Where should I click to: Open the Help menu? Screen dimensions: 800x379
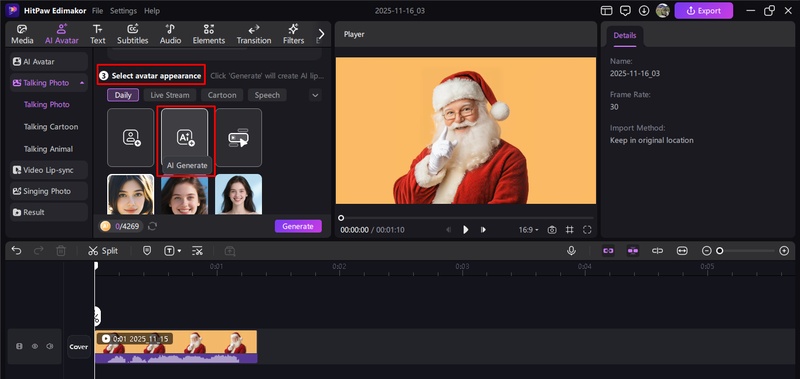click(152, 11)
